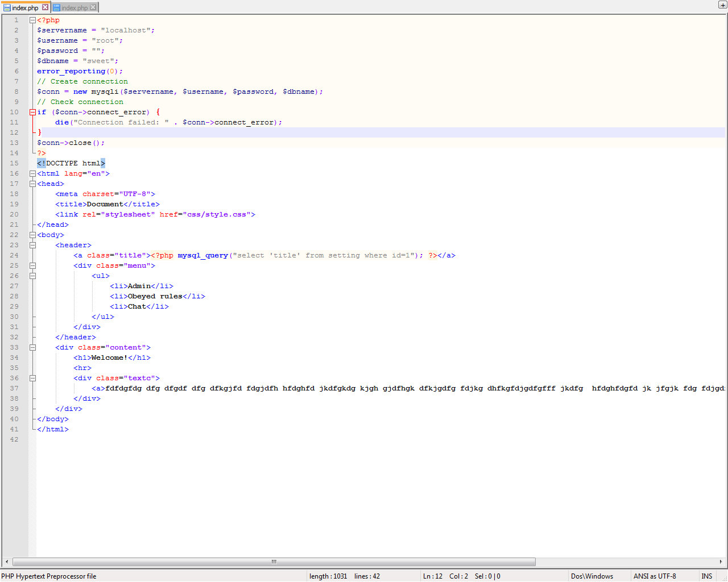The width and height of the screenshot is (728, 582).
Task: Click the meta charset="UTF-8" line
Action: [105, 194]
